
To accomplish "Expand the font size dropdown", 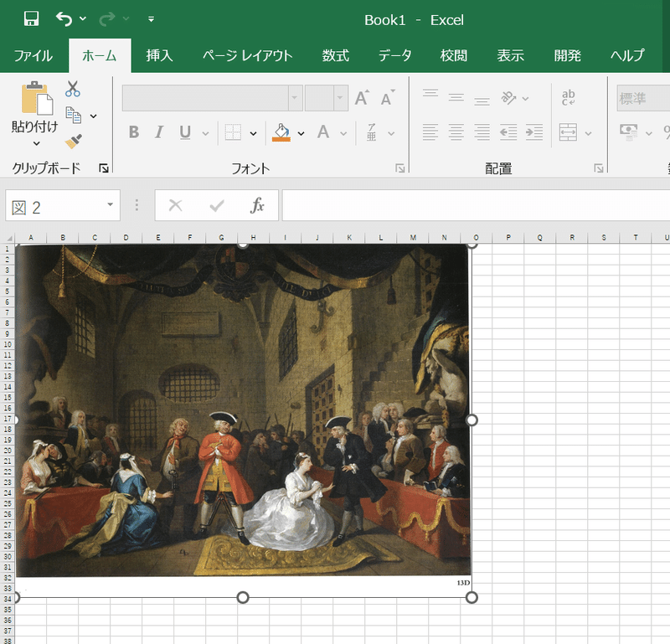I will [340, 98].
